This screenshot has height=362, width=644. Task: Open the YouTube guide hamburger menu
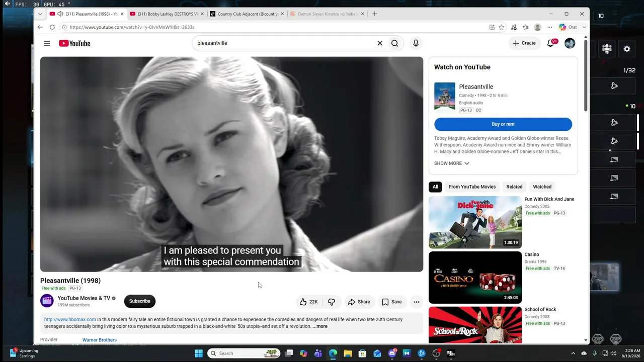(47, 43)
